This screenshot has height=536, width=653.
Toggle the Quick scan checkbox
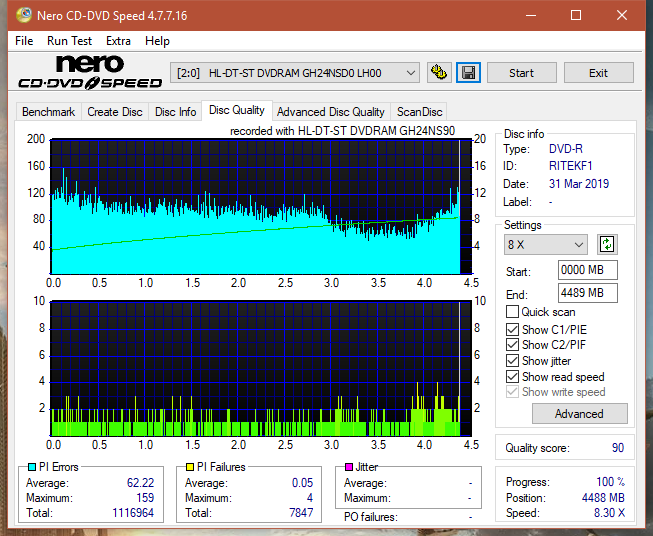(512, 312)
